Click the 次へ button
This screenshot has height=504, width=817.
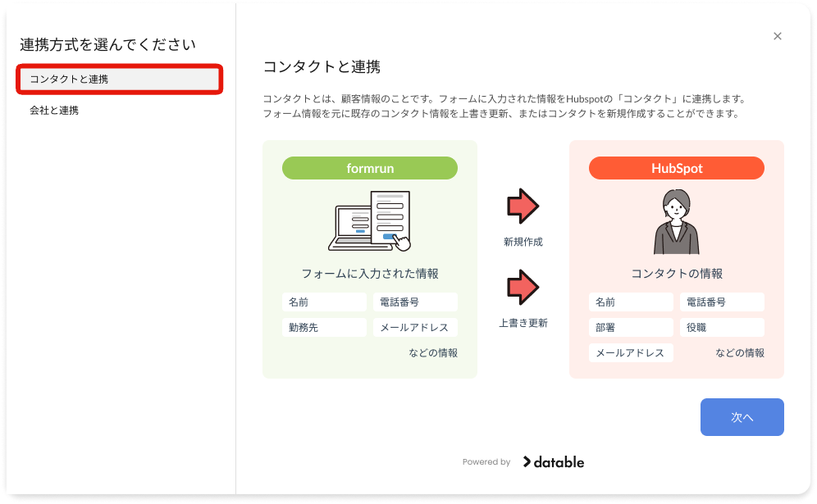tap(742, 417)
